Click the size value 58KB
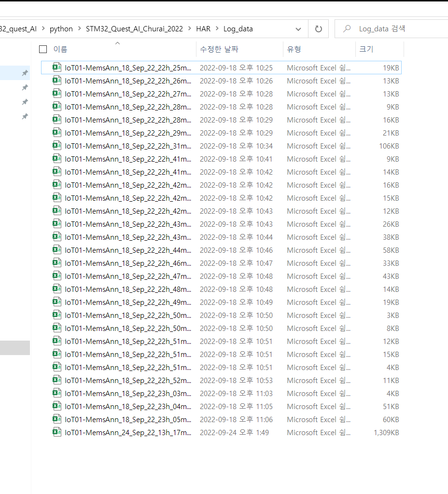The height and width of the screenshot is (494, 448). click(x=391, y=250)
